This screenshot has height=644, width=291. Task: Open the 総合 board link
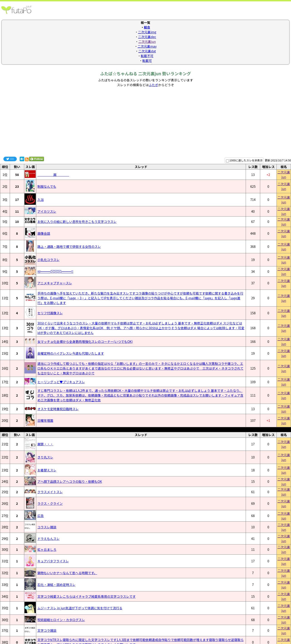coord(147,27)
